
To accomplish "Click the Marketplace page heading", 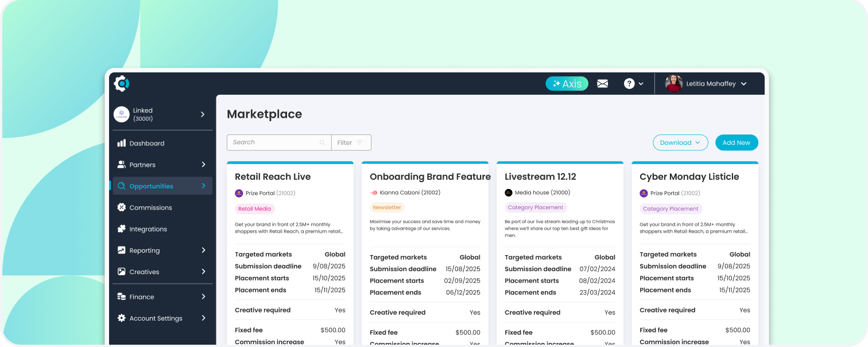I will pos(264,114).
